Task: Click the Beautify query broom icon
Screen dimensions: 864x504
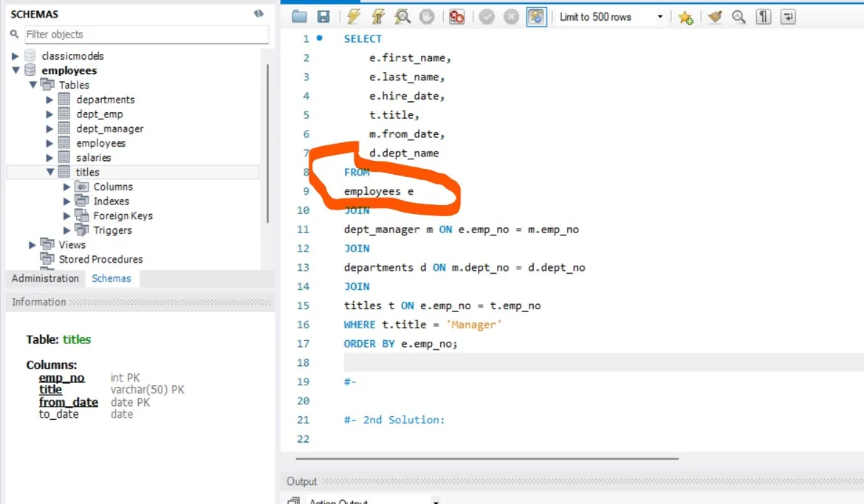Action: click(714, 17)
